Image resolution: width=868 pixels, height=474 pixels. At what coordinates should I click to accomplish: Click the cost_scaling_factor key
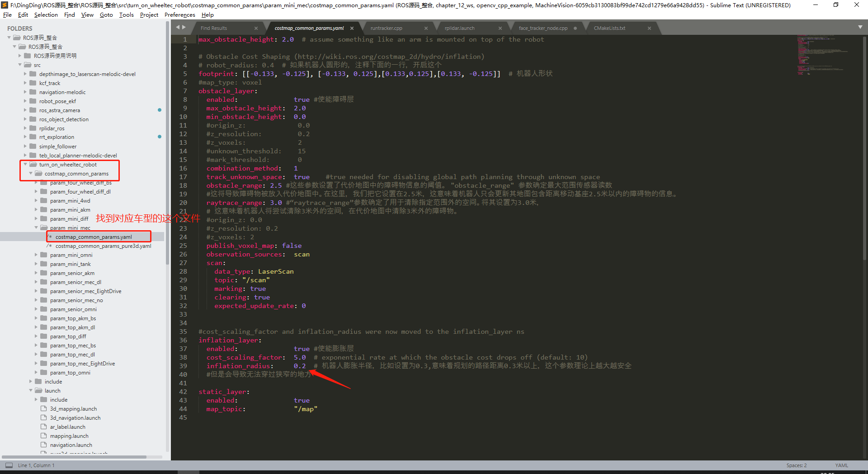point(244,357)
